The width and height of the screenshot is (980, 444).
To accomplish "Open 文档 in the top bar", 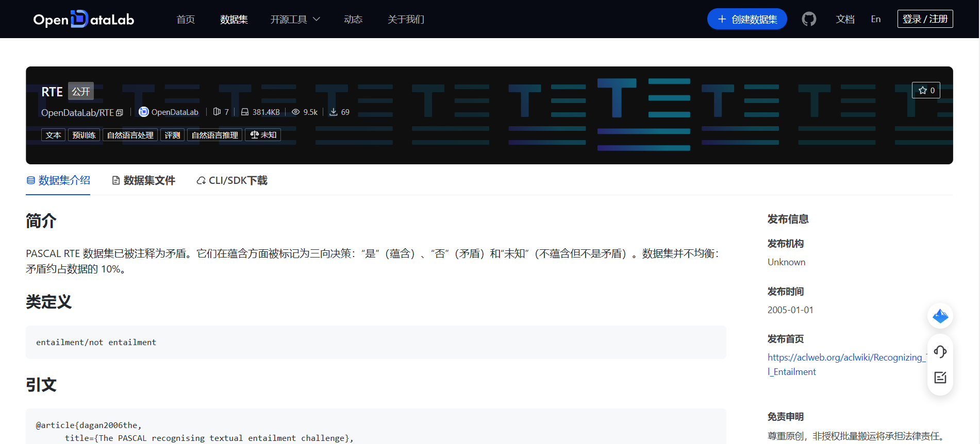I will pos(845,19).
